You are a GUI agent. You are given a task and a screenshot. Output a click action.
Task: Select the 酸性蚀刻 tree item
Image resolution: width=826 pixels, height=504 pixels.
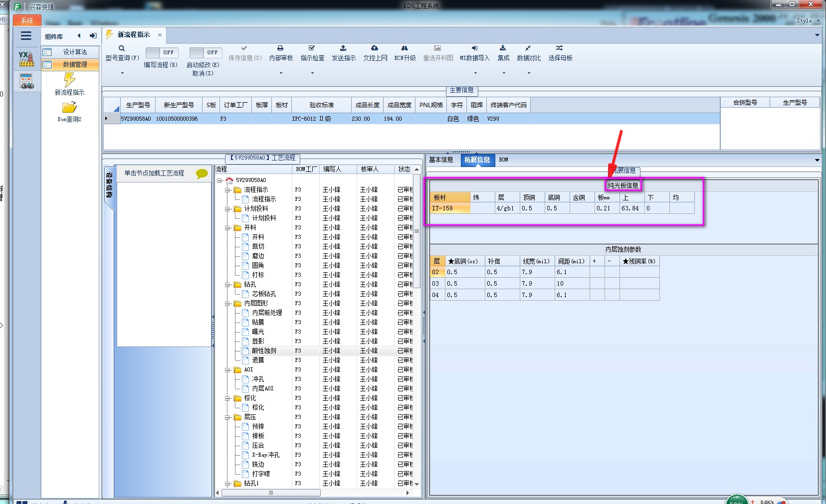click(264, 351)
